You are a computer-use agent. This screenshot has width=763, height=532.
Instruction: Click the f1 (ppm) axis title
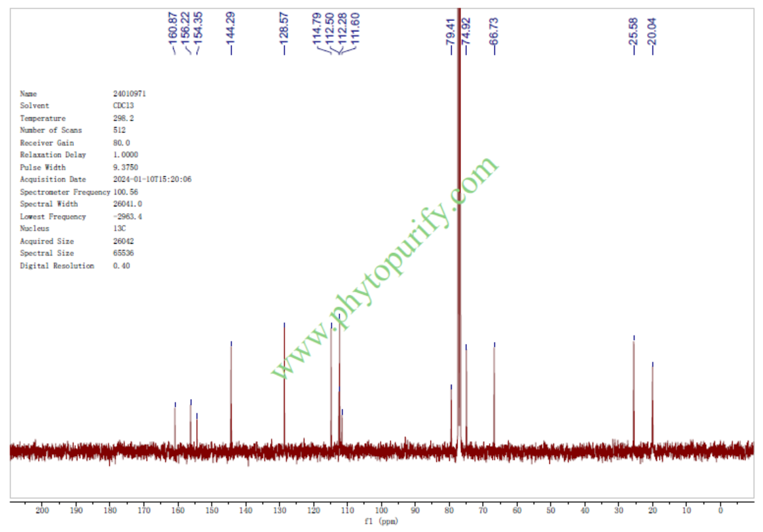point(381,522)
